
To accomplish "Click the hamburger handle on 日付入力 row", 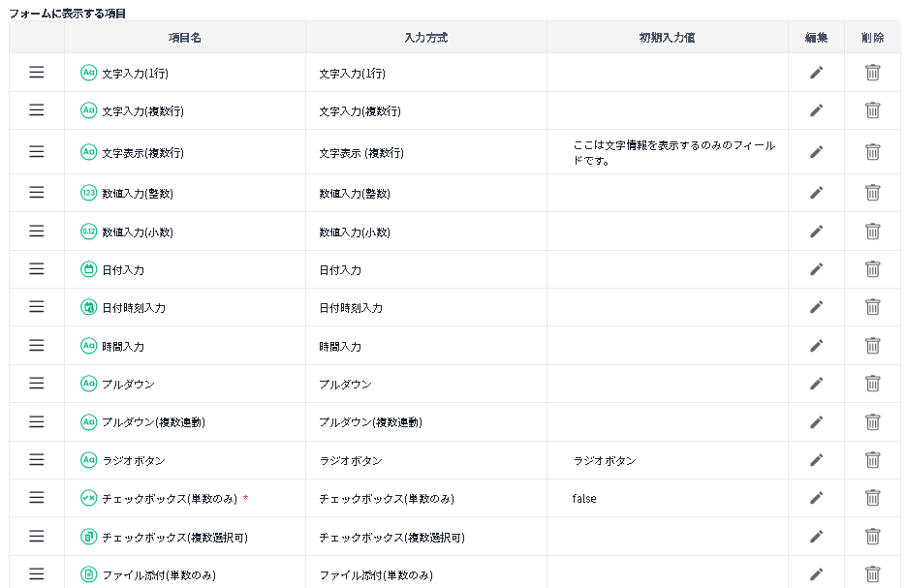I will [37, 269].
